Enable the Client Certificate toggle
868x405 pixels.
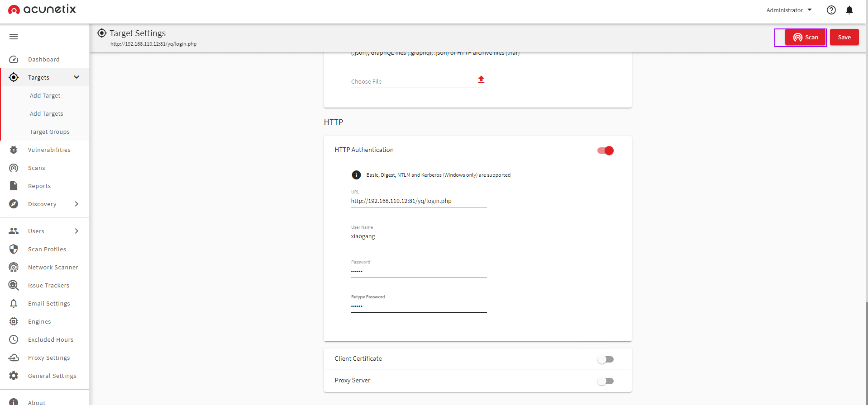click(x=606, y=359)
